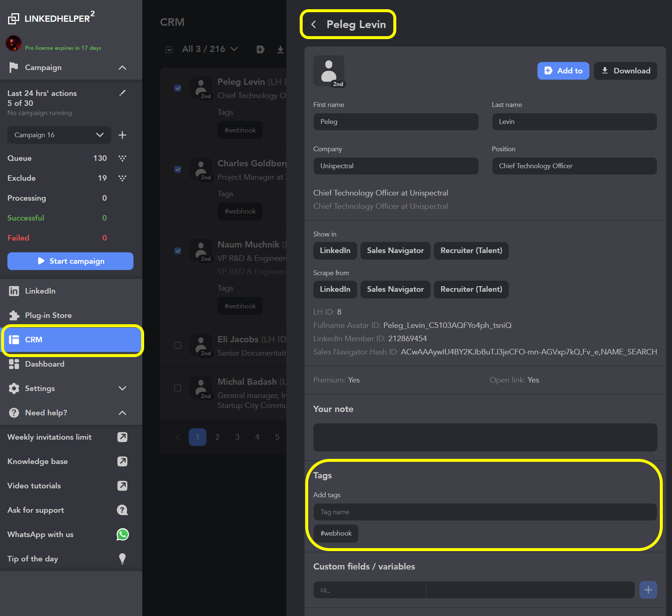
Task: Click the Settings gear icon
Action: [14, 388]
